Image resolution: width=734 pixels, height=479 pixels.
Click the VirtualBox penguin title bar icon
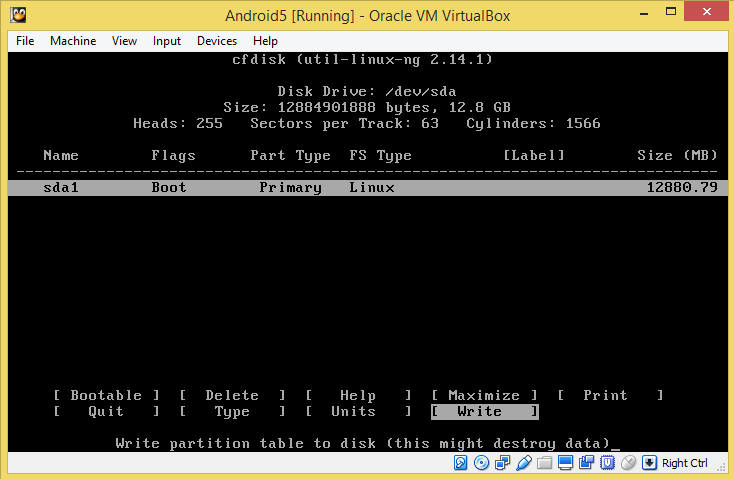pyautogui.click(x=18, y=15)
